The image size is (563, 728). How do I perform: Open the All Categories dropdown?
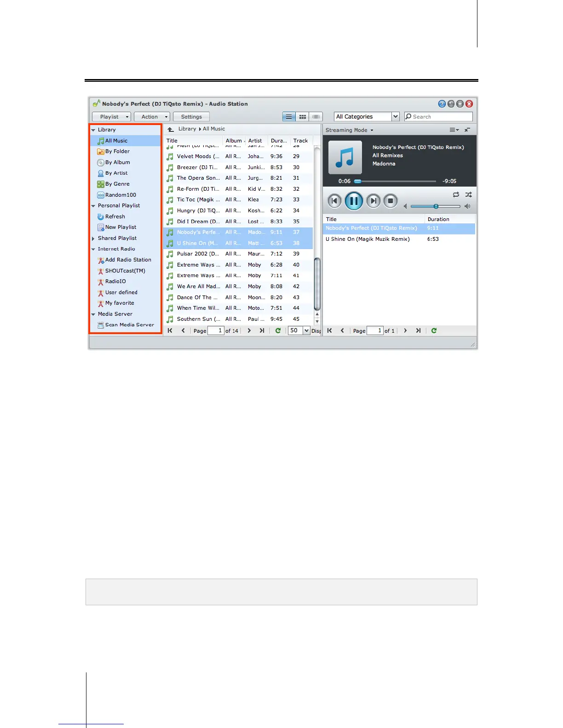click(x=367, y=117)
